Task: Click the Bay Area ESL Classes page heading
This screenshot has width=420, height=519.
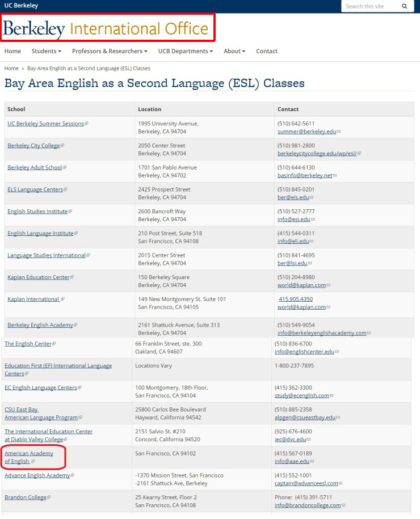Action: (x=154, y=83)
